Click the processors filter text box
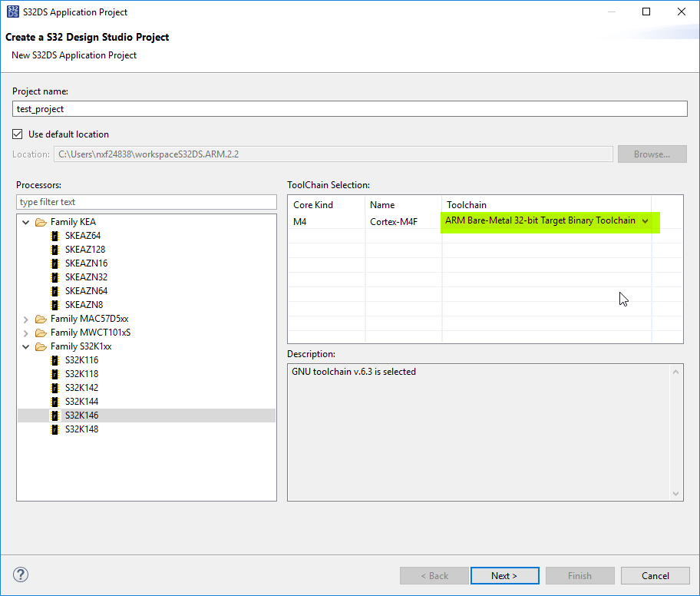The image size is (700, 596). point(147,202)
